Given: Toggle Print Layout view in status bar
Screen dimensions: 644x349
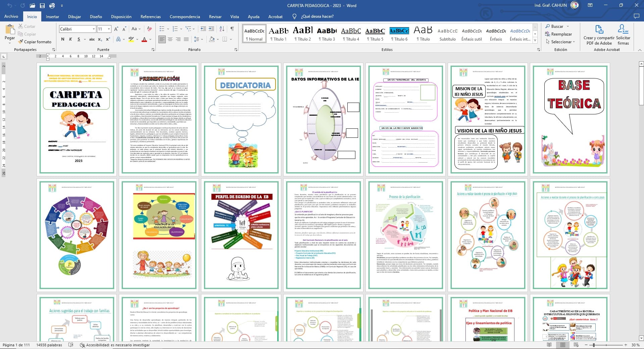Looking at the screenshot, I should (x=563, y=345).
